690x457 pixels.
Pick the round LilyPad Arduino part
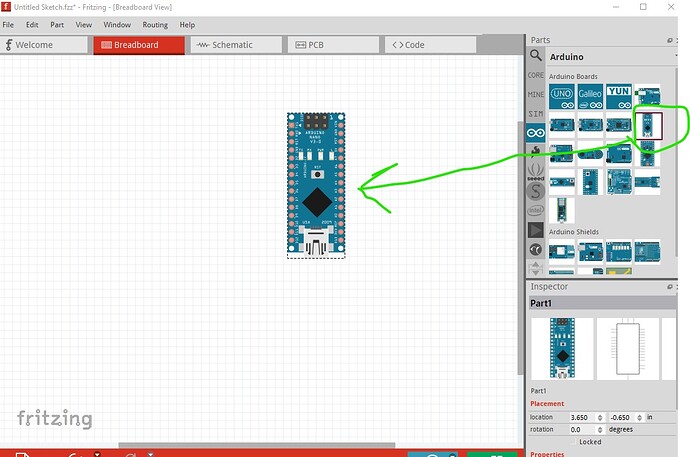point(590,154)
